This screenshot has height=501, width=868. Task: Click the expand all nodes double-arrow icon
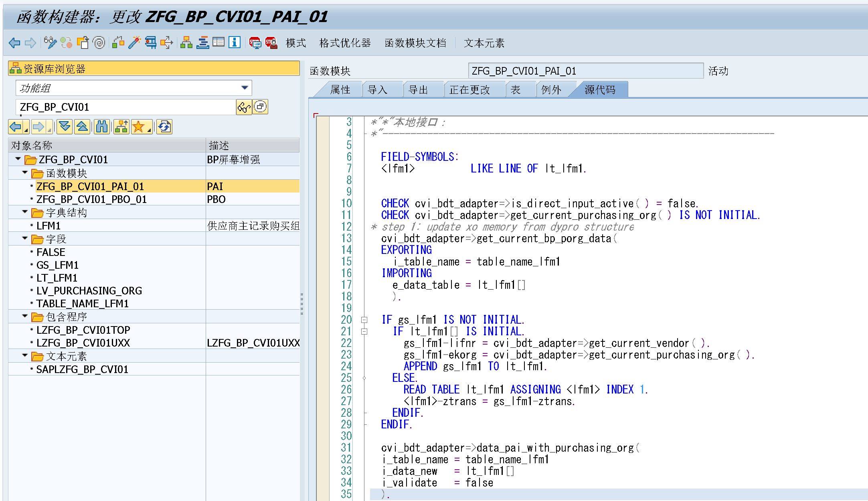pos(64,127)
